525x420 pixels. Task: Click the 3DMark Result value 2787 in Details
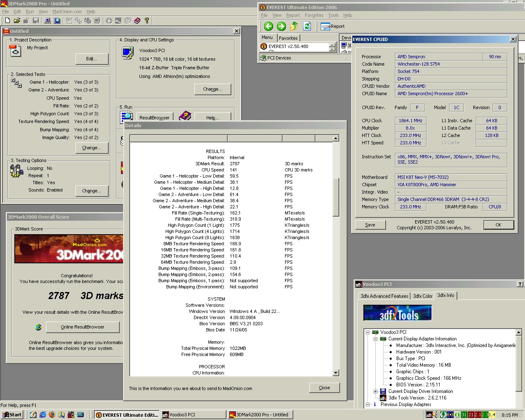pos(235,164)
